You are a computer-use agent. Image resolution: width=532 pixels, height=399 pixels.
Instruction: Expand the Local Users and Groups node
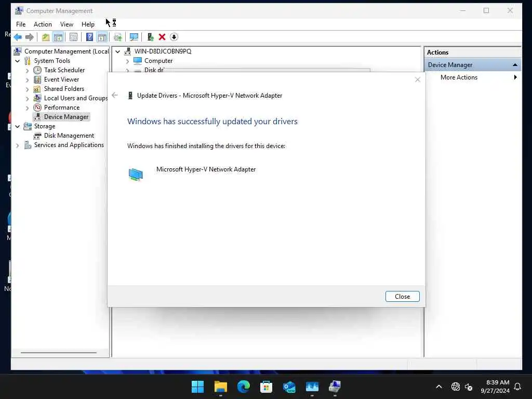pos(27,98)
